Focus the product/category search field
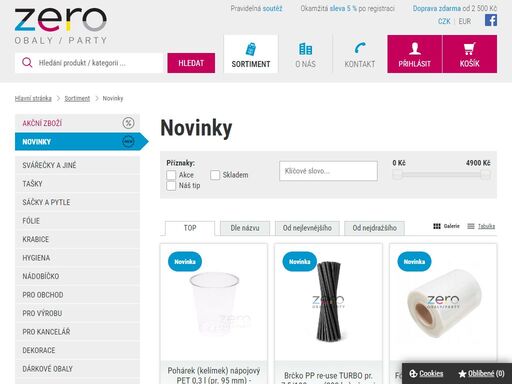Image resolution: width=512 pixels, height=384 pixels. [89, 63]
